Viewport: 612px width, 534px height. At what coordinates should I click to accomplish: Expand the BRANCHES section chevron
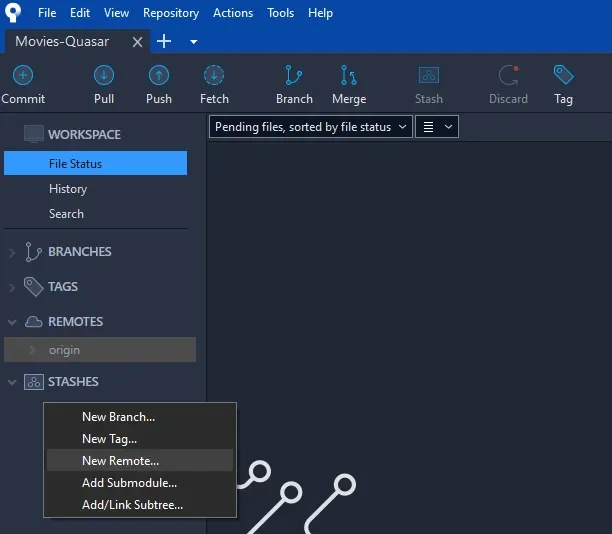click(12, 253)
